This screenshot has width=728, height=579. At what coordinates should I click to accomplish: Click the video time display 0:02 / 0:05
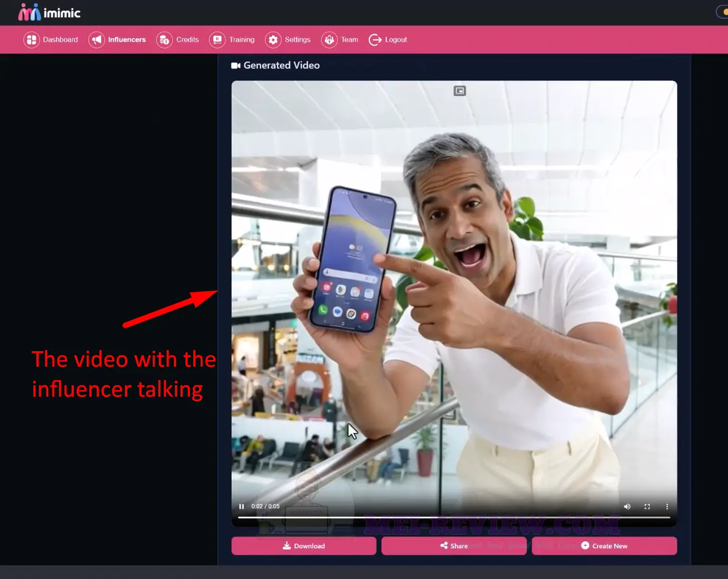click(x=265, y=506)
